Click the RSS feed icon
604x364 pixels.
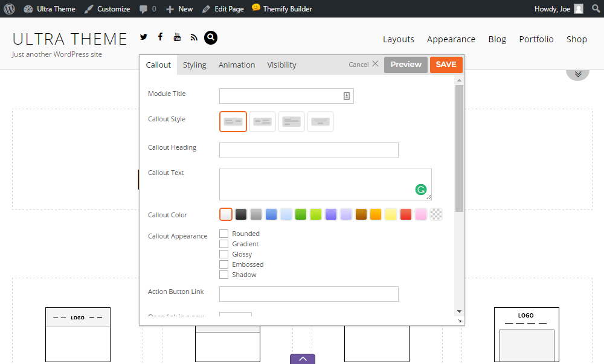coord(194,37)
